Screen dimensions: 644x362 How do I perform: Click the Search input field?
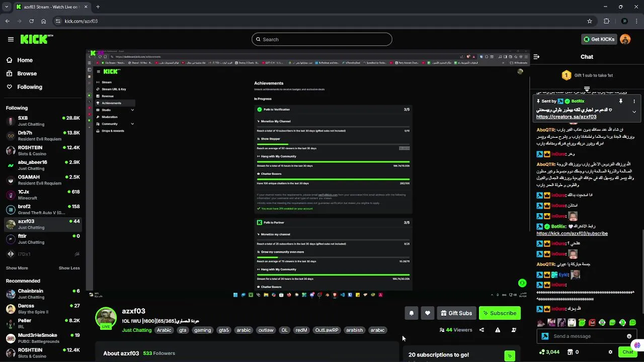pyautogui.click(x=322, y=39)
